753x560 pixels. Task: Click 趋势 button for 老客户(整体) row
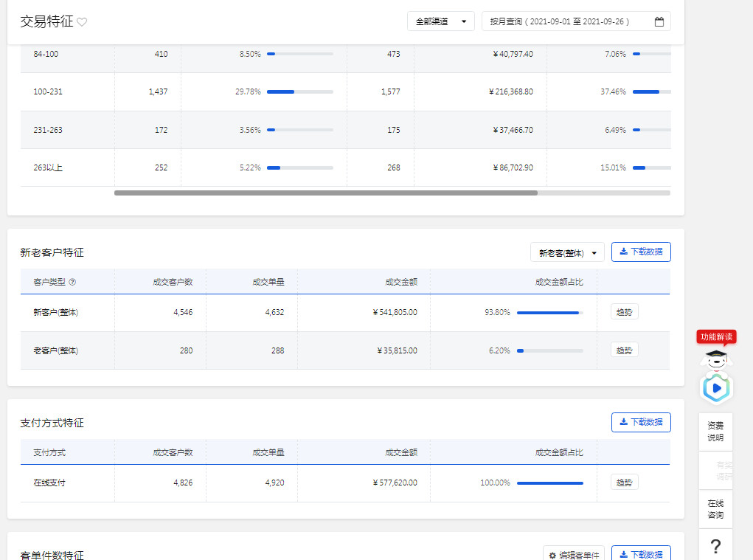(624, 350)
